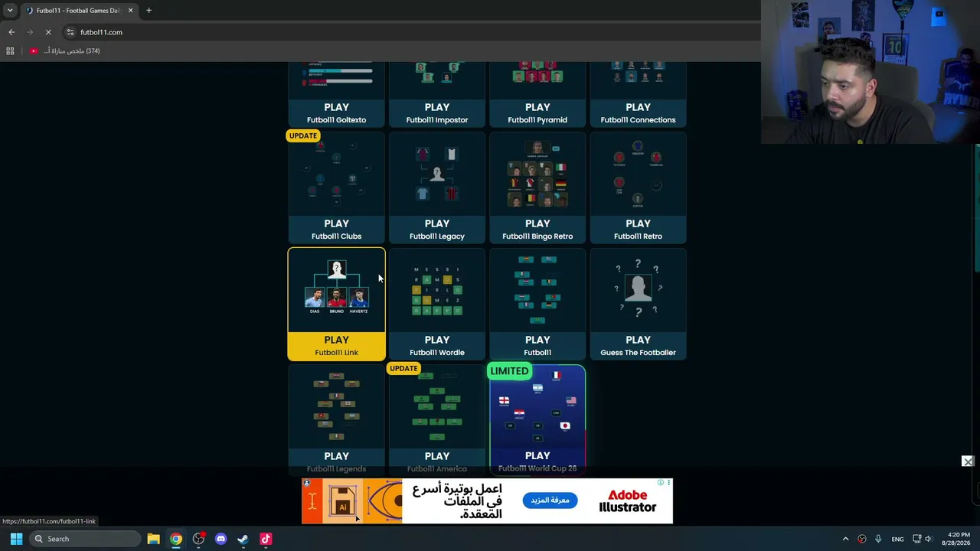Play Futbol11 Impostor game

(x=436, y=107)
